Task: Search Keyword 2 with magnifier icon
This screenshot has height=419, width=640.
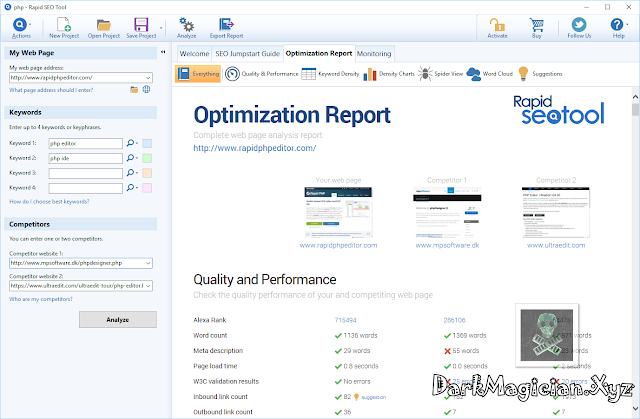Action: click(x=130, y=158)
